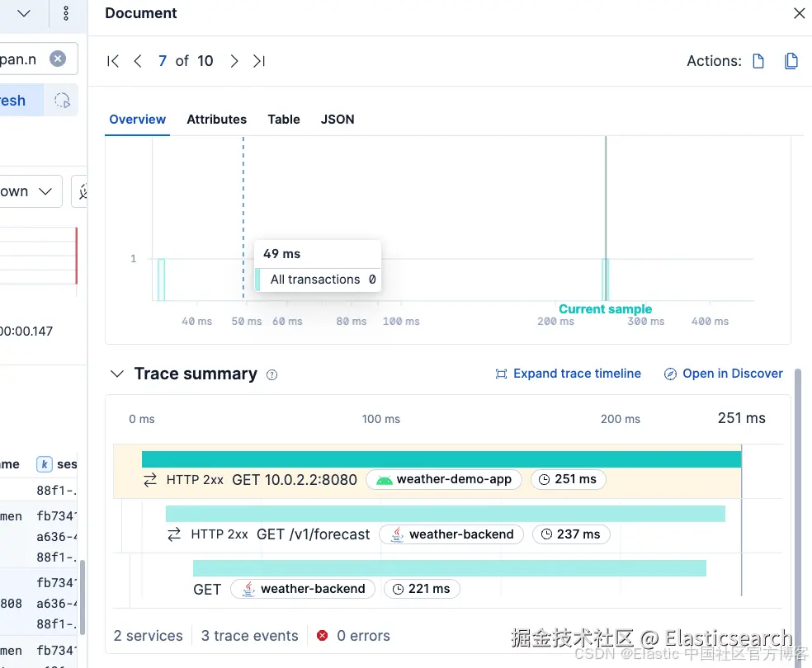Screen dimensions: 812x668
Task: Switch to the Table tab
Action: (284, 120)
